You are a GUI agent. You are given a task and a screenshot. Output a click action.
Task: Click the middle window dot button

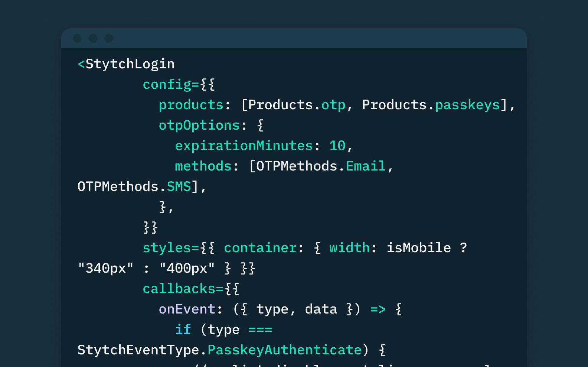[93, 38]
